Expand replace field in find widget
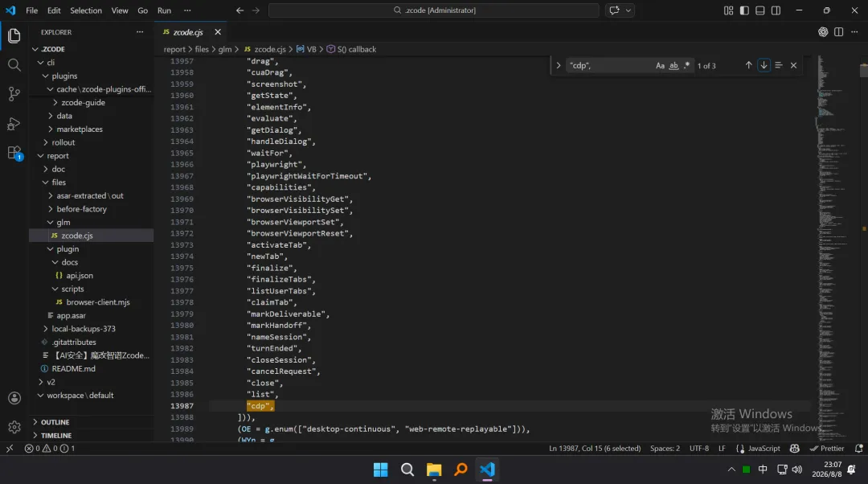The width and height of the screenshot is (868, 484). (x=558, y=65)
